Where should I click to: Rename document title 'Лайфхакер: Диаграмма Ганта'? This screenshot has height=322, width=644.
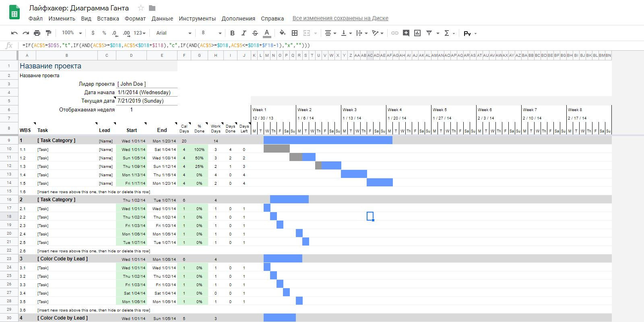tap(79, 8)
